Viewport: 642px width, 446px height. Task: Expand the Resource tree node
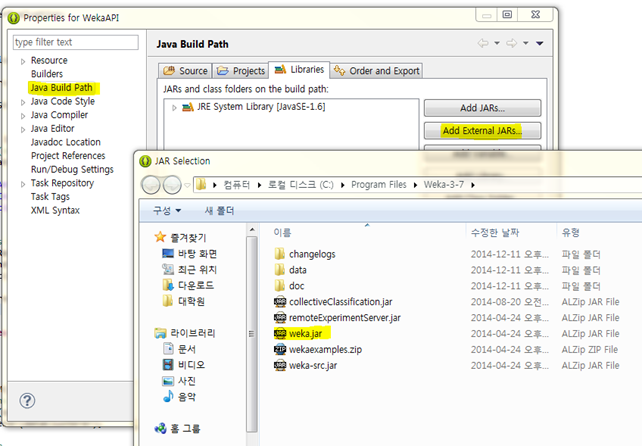23,61
